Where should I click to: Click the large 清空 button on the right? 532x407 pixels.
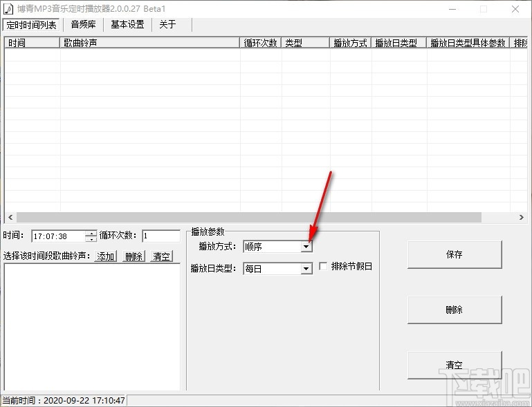tap(455, 365)
